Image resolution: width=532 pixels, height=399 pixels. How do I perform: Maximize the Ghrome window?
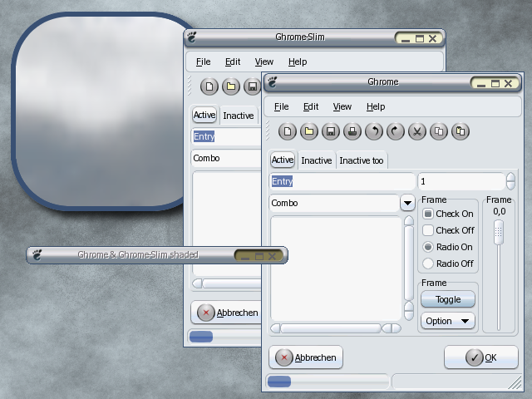click(x=495, y=83)
